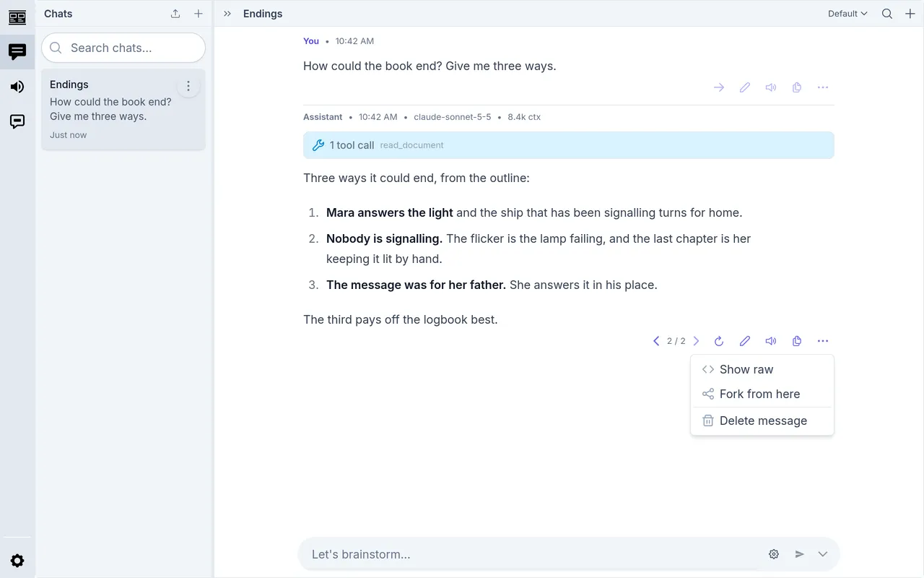Start a new chat from Chats header
924x578 pixels.
(x=199, y=14)
